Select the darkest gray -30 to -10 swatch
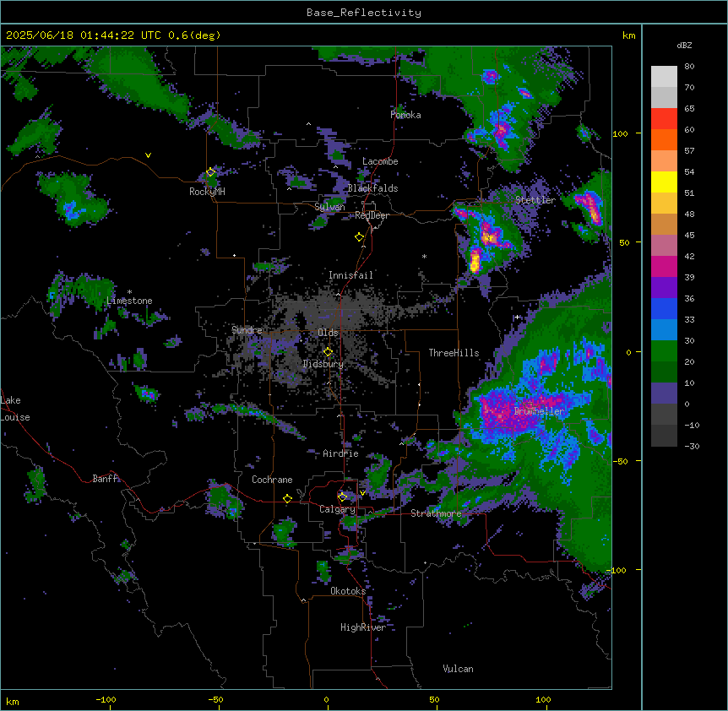 coord(664,436)
